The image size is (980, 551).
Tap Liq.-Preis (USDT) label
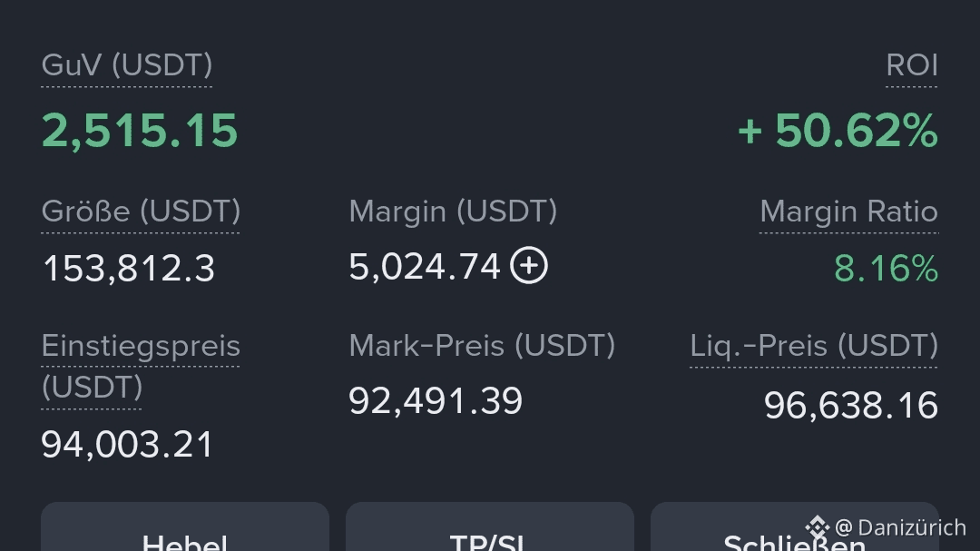point(814,346)
